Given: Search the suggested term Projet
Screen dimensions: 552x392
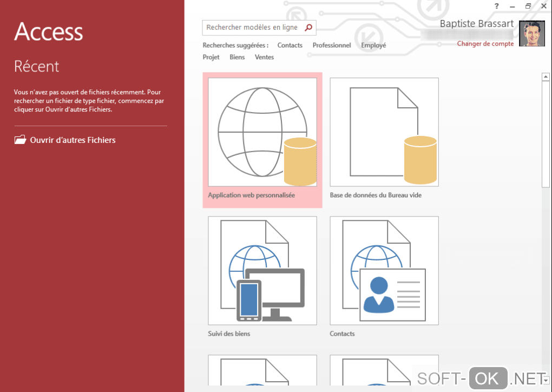Looking at the screenshot, I should (x=211, y=57).
